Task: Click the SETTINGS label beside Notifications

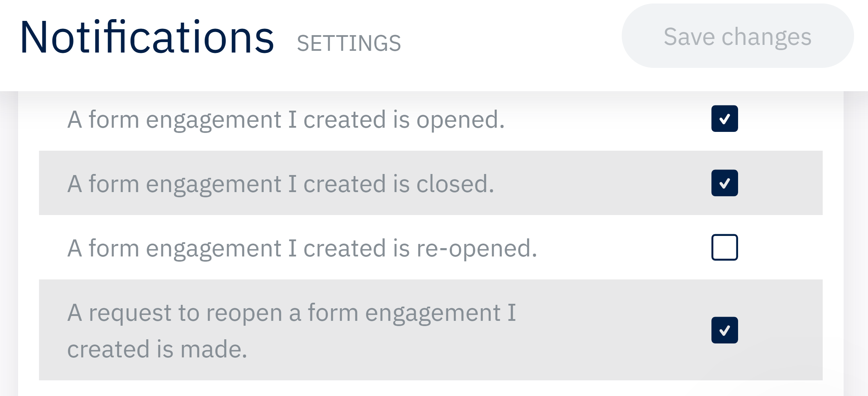Action: pyautogui.click(x=349, y=43)
